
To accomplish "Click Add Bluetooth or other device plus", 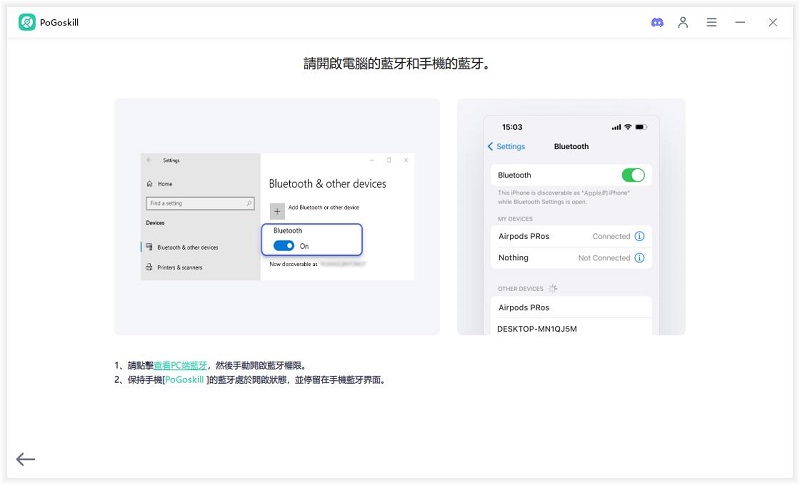I will 278,211.
